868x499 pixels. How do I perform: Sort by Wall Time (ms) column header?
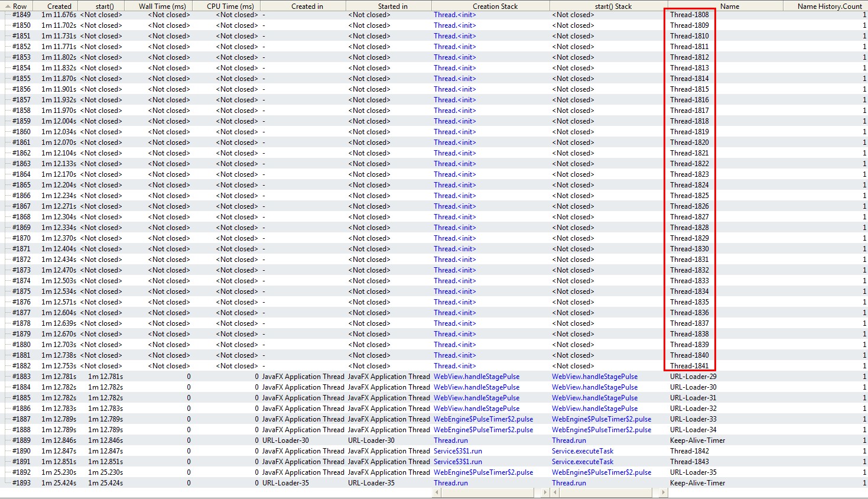pyautogui.click(x=162, y=6)
